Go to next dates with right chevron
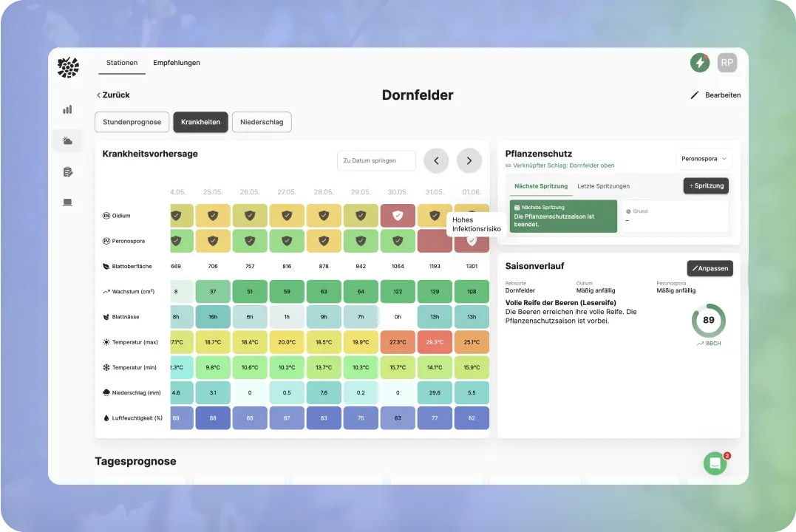This screenshot has height=532, width=796. (469, 160)
